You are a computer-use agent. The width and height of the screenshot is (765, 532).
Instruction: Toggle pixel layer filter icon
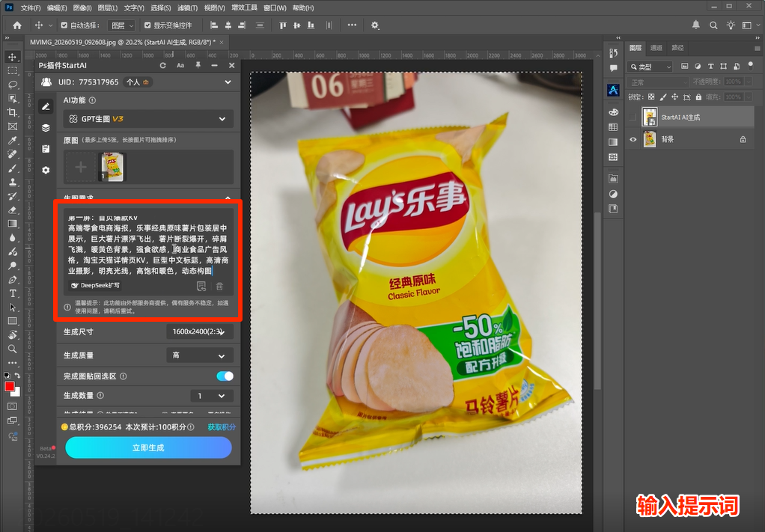685,67
